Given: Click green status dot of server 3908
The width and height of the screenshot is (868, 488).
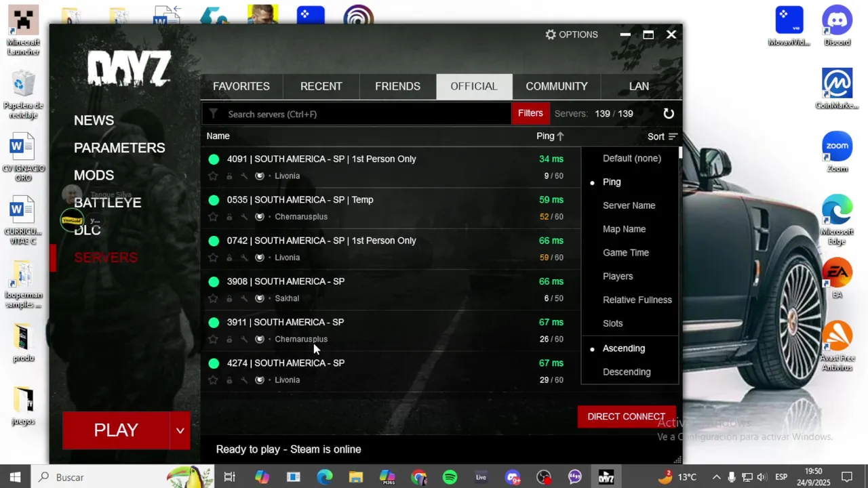Looking at the screenshot, I should [214, 281].
